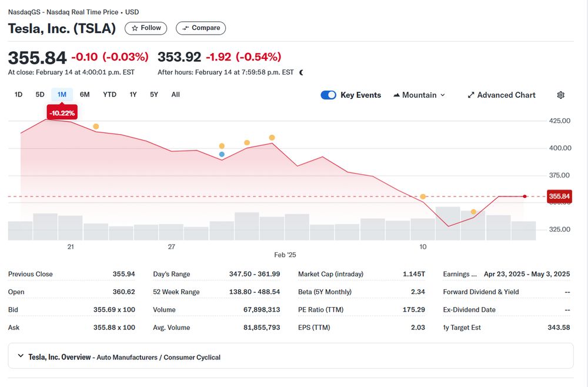Image resolution: width=588 pixels, height=387 pixels.
Task: Click the moon icon next to after-hours time
Action: coord(301,72)
